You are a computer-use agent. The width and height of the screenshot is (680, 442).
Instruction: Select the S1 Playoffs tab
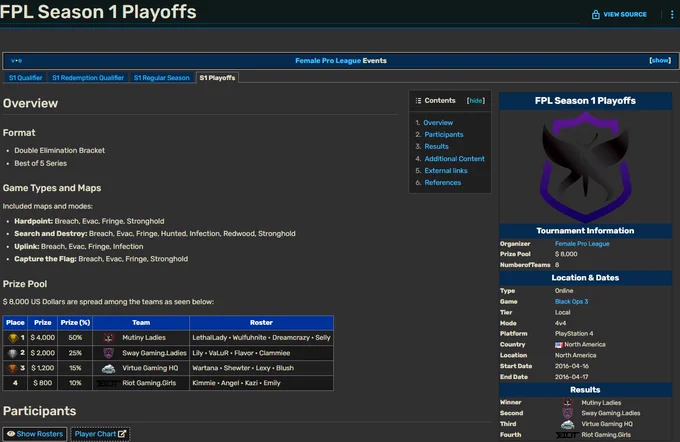[x=217, y=78]
